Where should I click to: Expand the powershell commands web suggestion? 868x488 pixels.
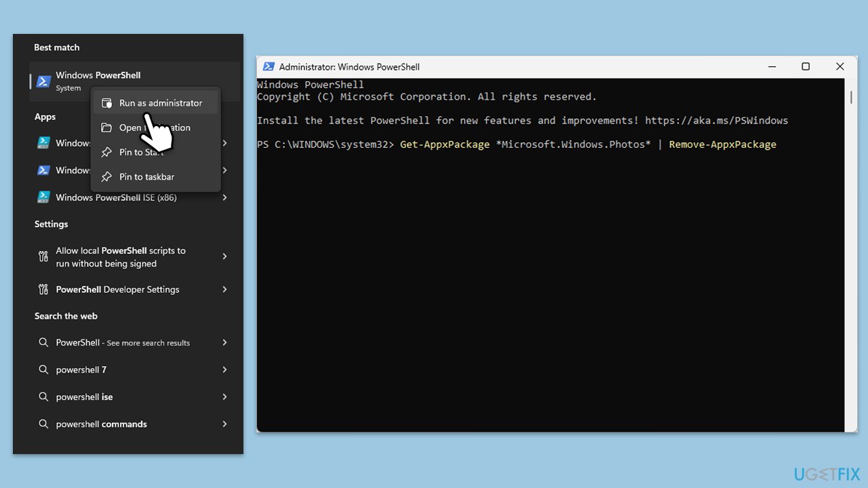tap(224, 424)
